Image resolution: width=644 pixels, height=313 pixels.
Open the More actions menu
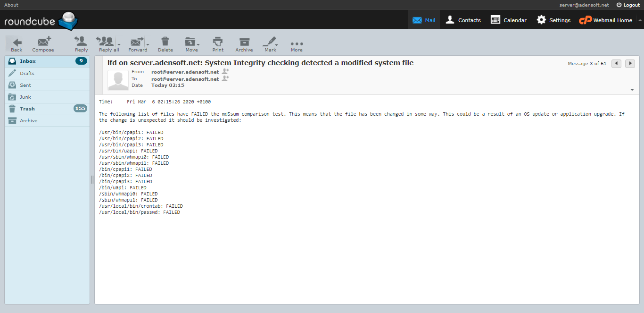pos(297,44)
